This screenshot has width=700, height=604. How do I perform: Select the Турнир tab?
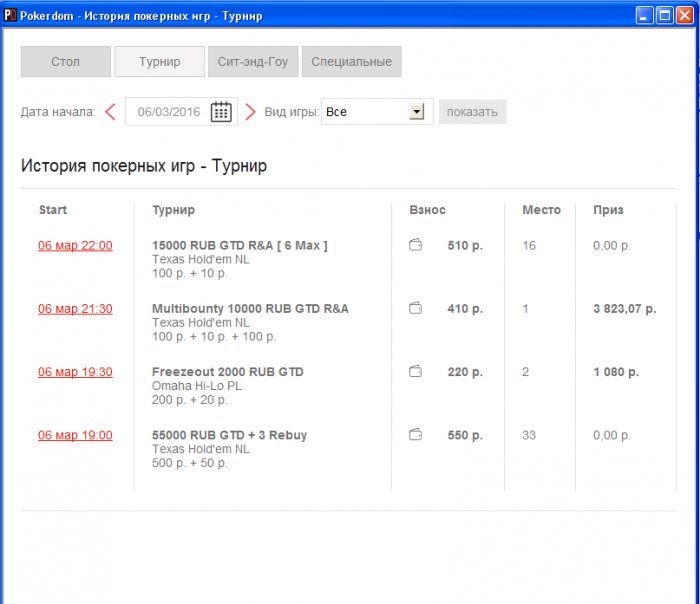click(x=159, y=62)
